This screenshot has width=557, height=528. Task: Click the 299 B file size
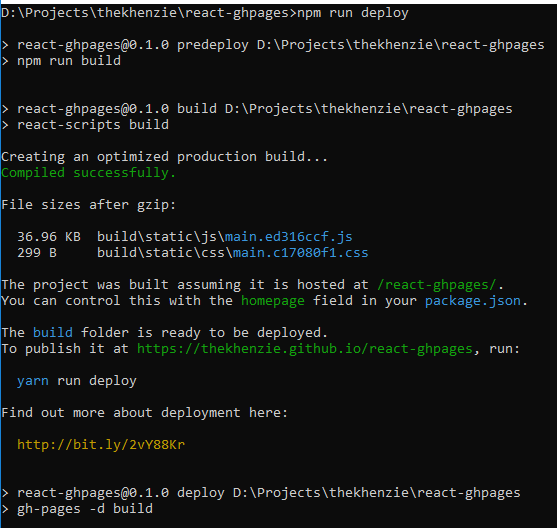pos(37,253)
